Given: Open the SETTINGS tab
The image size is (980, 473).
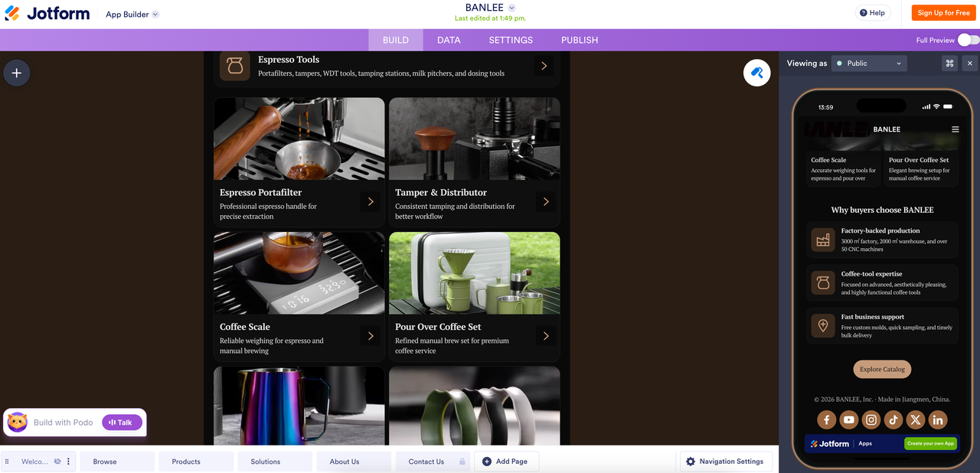Looking at the screenshot, I should click(511, 40).
